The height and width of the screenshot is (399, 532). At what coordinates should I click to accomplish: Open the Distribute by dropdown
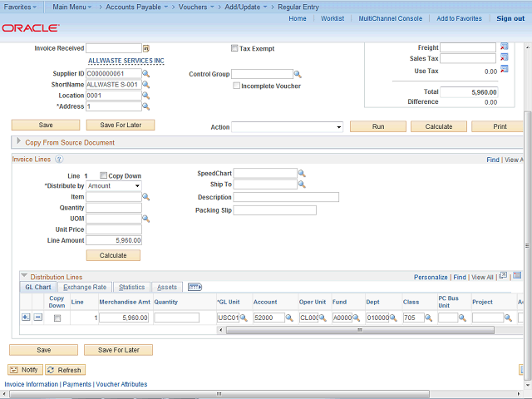[114, 186]
